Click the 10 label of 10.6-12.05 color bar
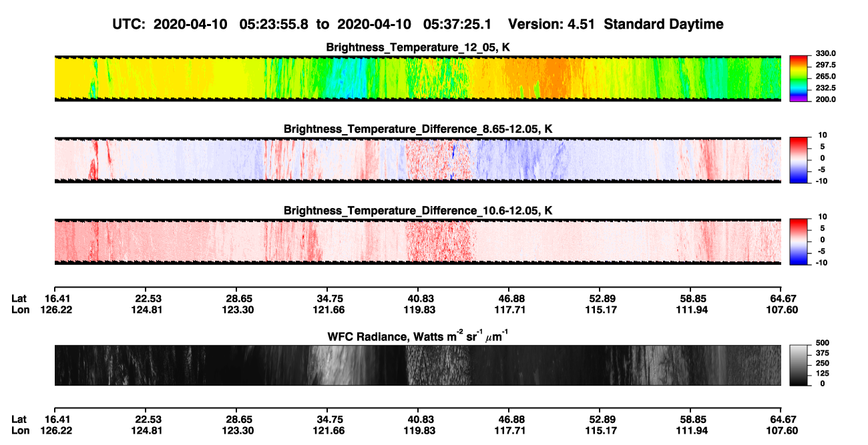Image resolution: width=868 pixels, height=445 pixels. [822, 217]
